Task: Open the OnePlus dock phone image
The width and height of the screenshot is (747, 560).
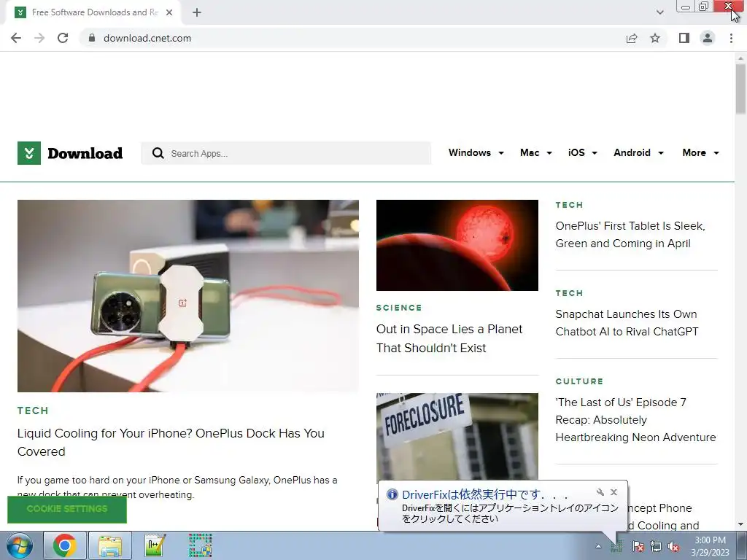Action: pyautogui.click(x=188, y=296)
